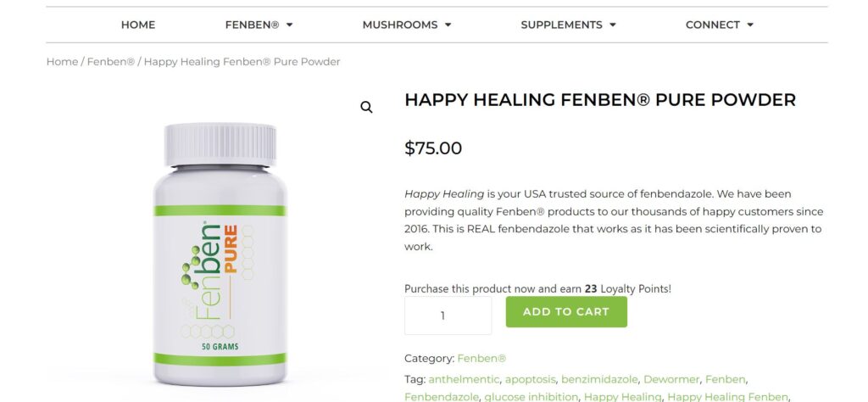Open the benzimidazole tag link
The image size is (868, 402).
[x=599, y=379]
